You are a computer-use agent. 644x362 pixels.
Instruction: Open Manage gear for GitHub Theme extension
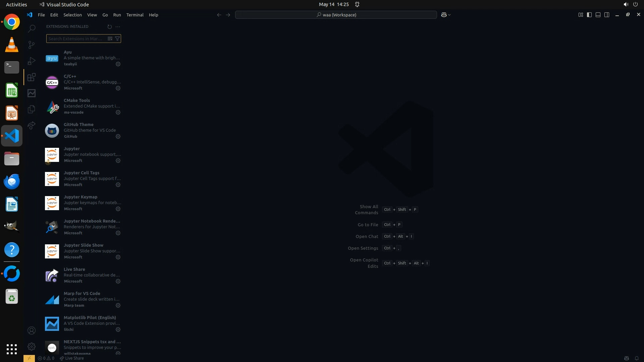coord(118,136)
